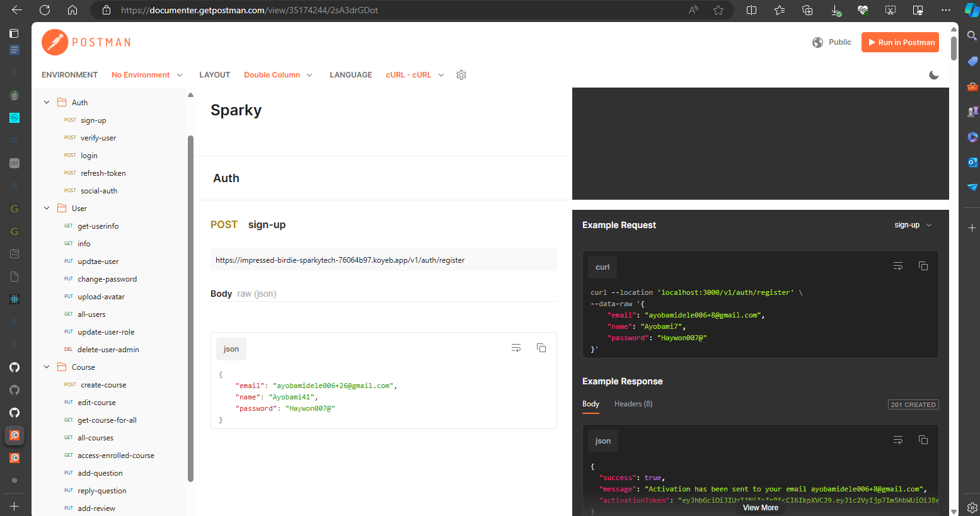Open delete-user-admin request link
Viewport: 980px width, 516px height.
pyautogui.click(x=108, y=350)
